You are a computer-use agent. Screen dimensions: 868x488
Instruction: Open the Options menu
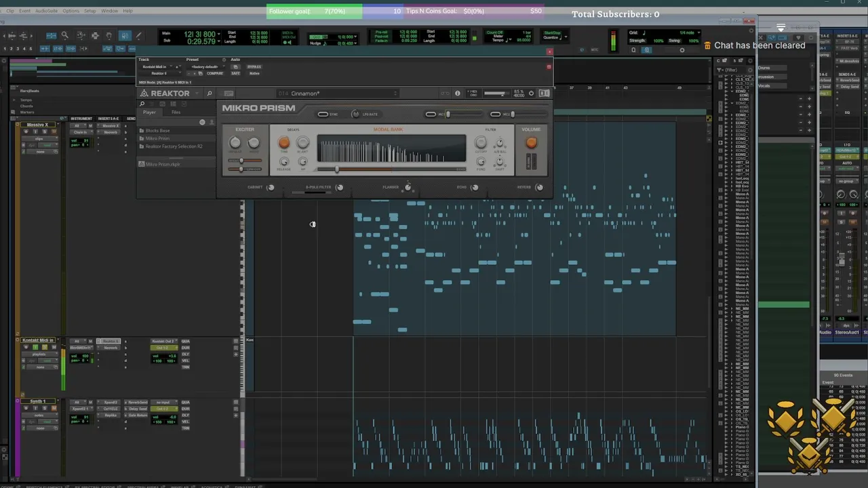tap(71, 11)
